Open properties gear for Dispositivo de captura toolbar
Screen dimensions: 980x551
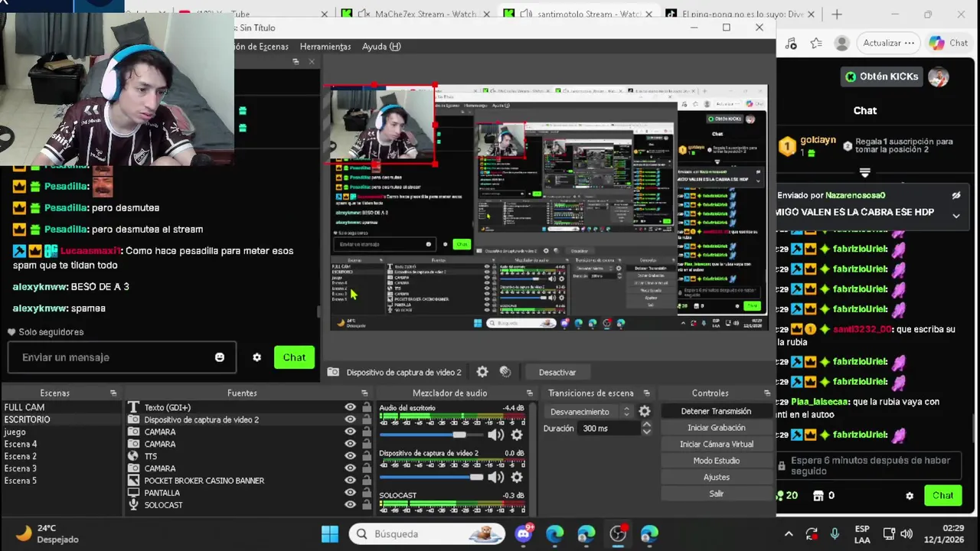(x=482, y=372)
